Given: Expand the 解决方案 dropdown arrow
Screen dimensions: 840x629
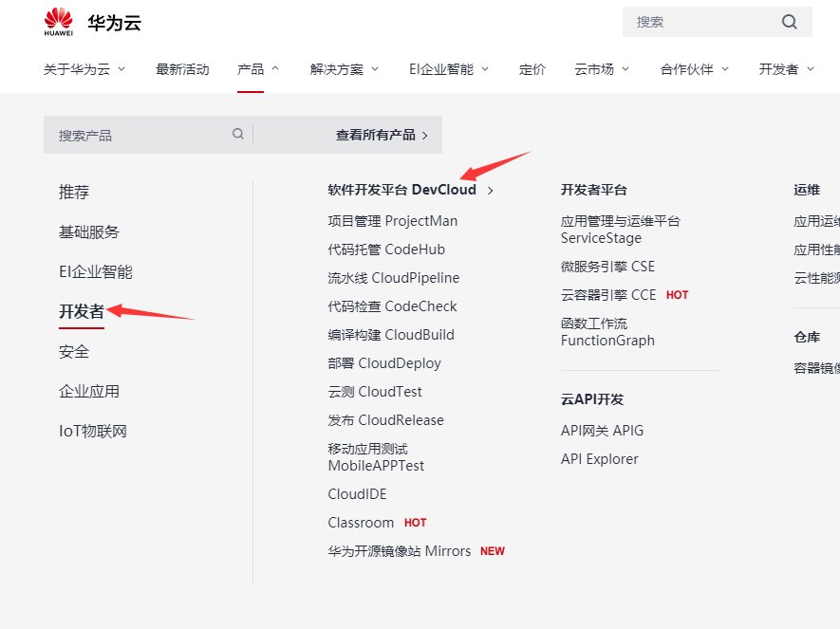Looking at the screenshot, I should point(375,69).
